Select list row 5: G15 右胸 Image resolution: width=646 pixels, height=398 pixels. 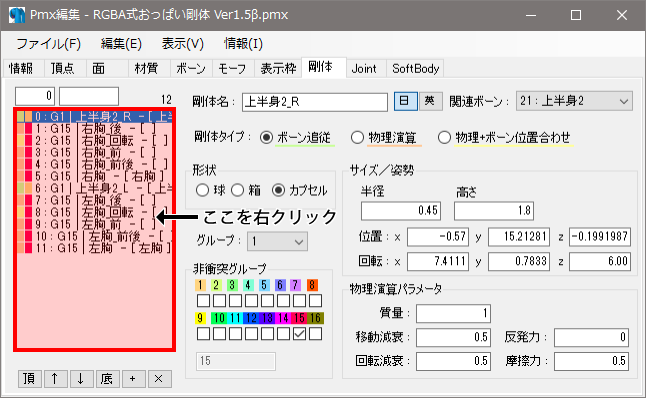[x=94, y=176]
